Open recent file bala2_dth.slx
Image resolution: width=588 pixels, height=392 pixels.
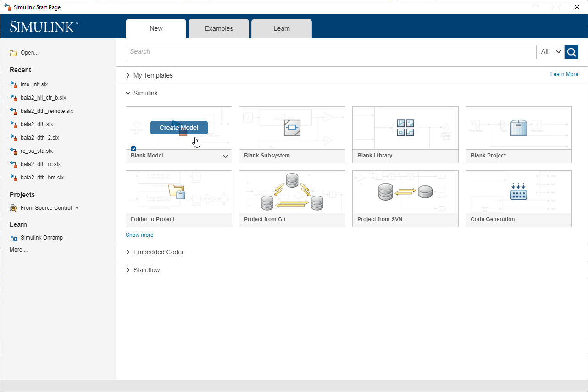pyautogui.click(x=37, y=124)
